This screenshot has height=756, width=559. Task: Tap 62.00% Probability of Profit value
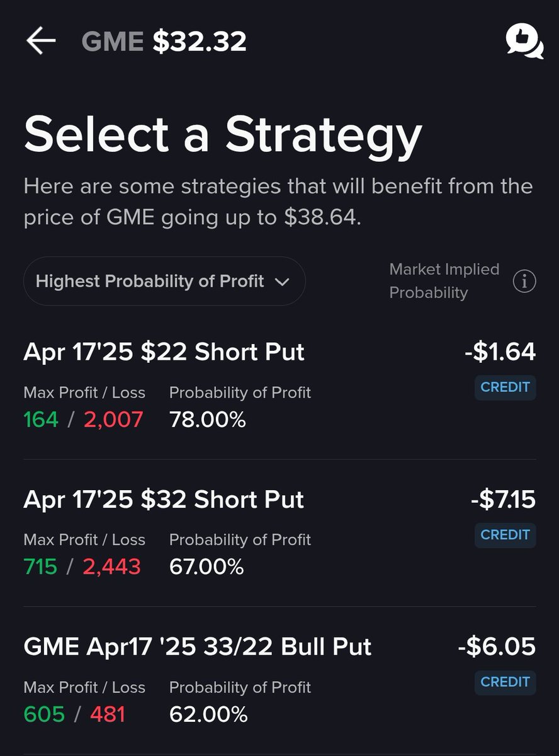(x=208, y=714)
